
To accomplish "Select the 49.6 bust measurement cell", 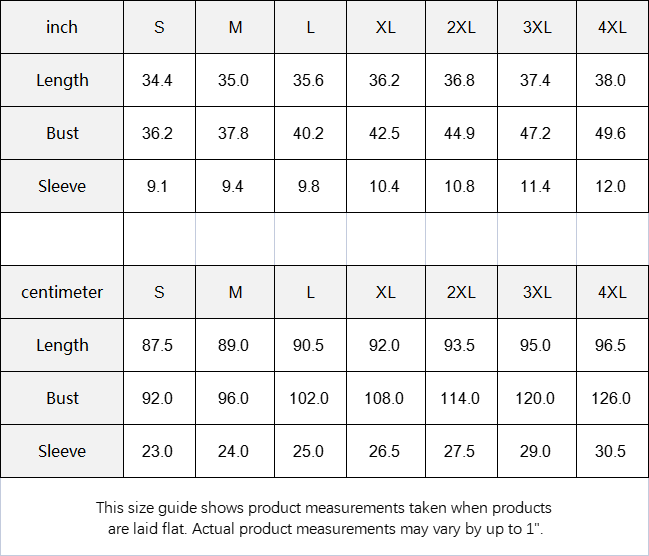I will pos(610,133).
